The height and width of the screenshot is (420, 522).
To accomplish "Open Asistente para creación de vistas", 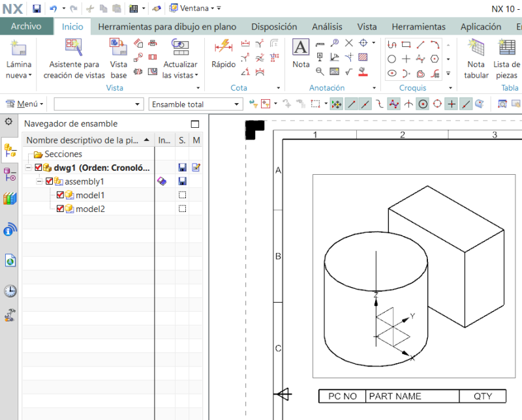I will (x=74, y=59).
